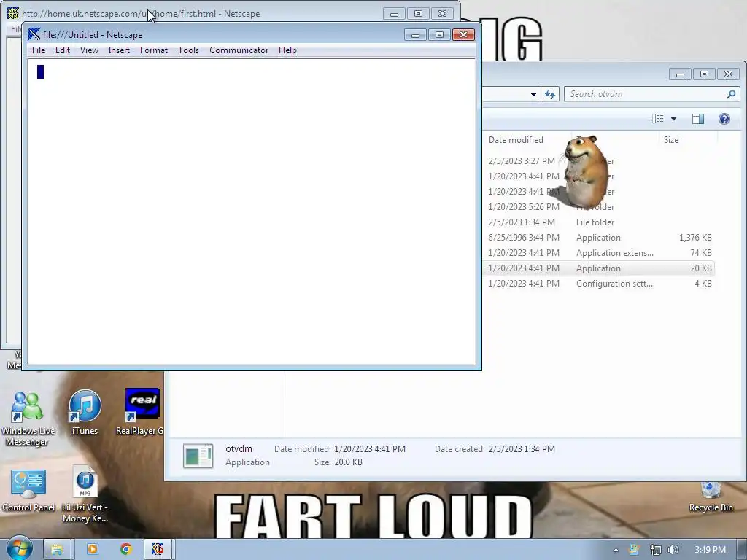Select the row dated 2/5/2023 3:27 PM
The width and height of the screenshot is (747, 560).
(x=600, y=161)
